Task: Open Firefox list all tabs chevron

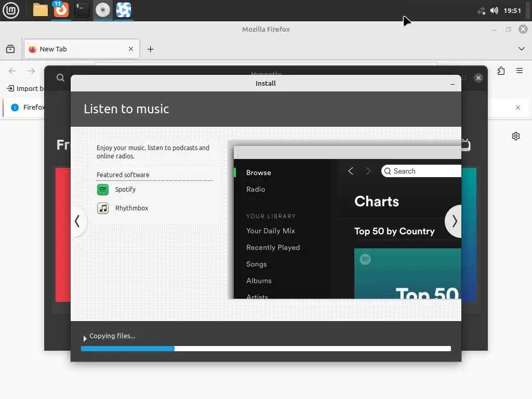Action: [x=522, y=49]
